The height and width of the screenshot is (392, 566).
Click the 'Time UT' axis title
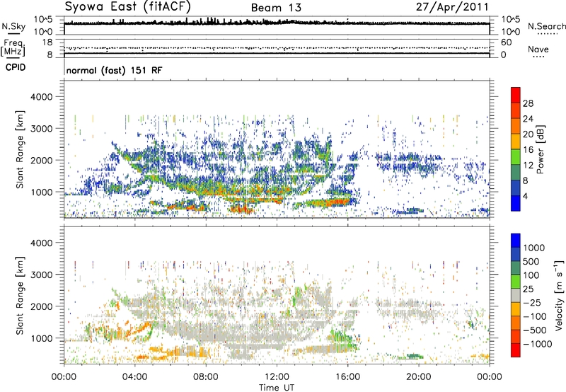click(277, 388)
